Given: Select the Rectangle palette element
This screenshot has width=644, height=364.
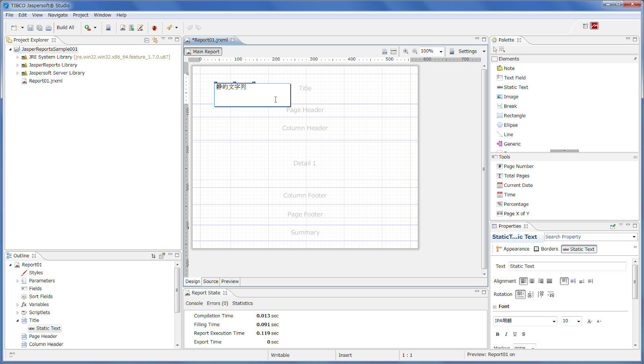Looking at the screenshot, I should [511, 116].
